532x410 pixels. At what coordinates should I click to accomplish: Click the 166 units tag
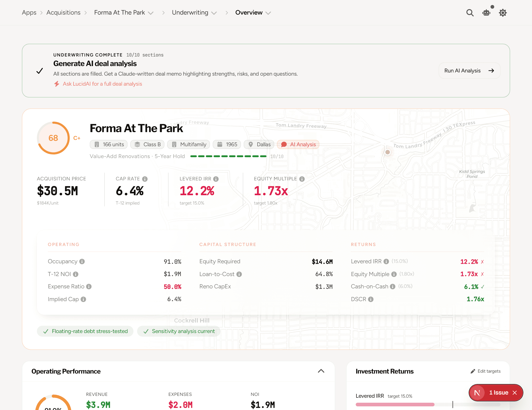109,144
